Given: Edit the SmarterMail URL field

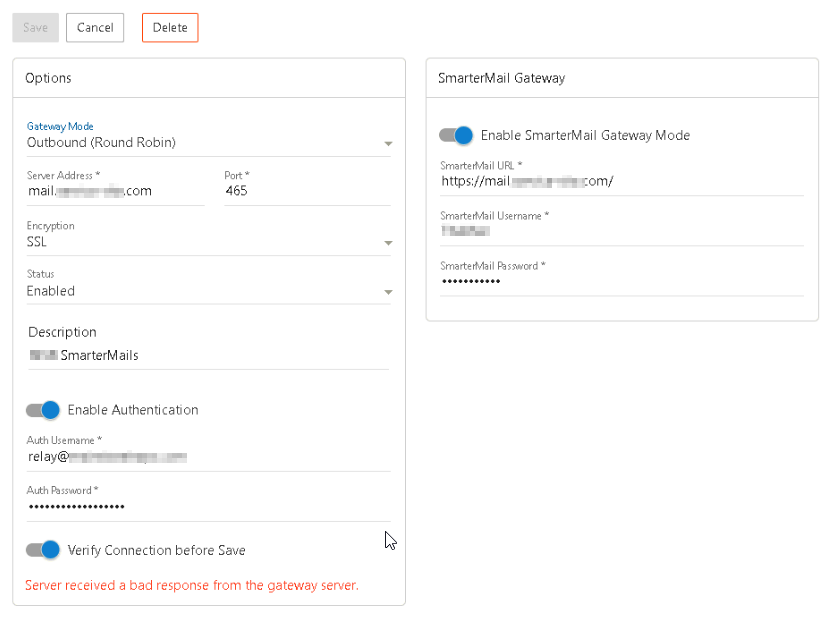Looking at the screenshot, I should point(621,182).
